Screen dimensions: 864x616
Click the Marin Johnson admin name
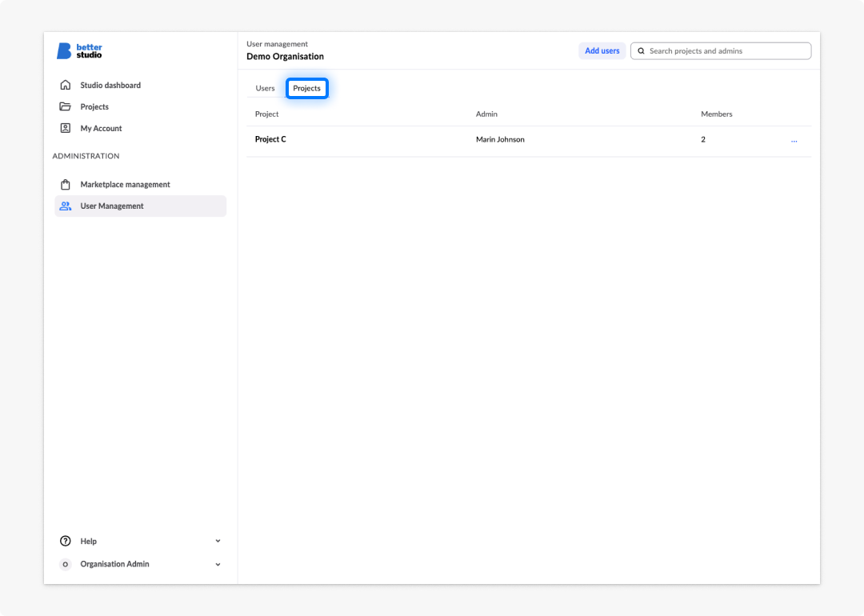click(x=500, y=139)
